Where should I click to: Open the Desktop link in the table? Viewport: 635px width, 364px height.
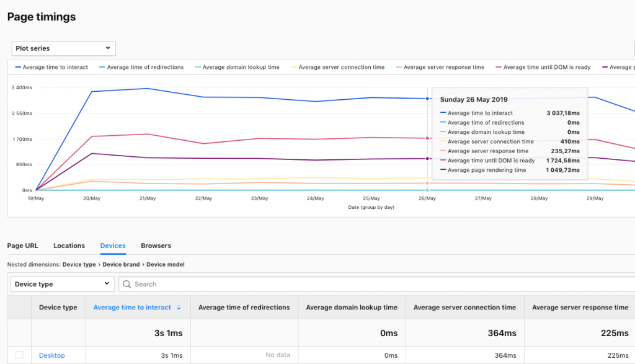pyautogui.click(x=51, y=355)
